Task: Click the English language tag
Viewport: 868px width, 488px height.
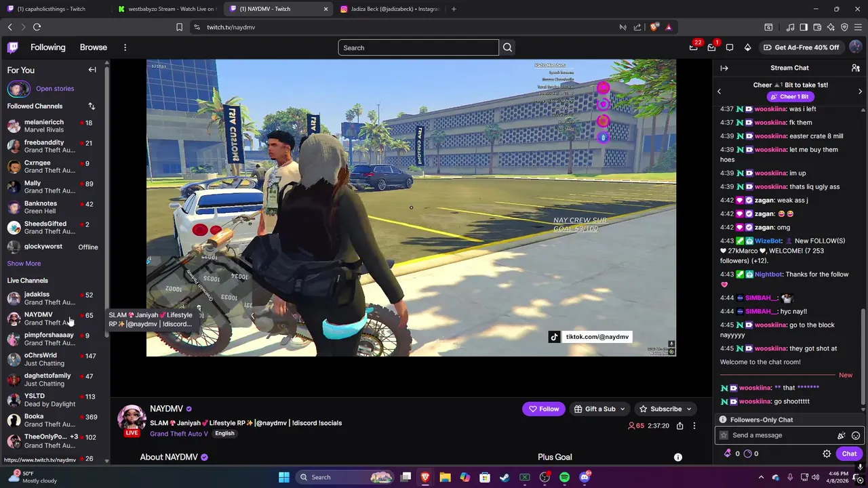Action: click(224, 434)
